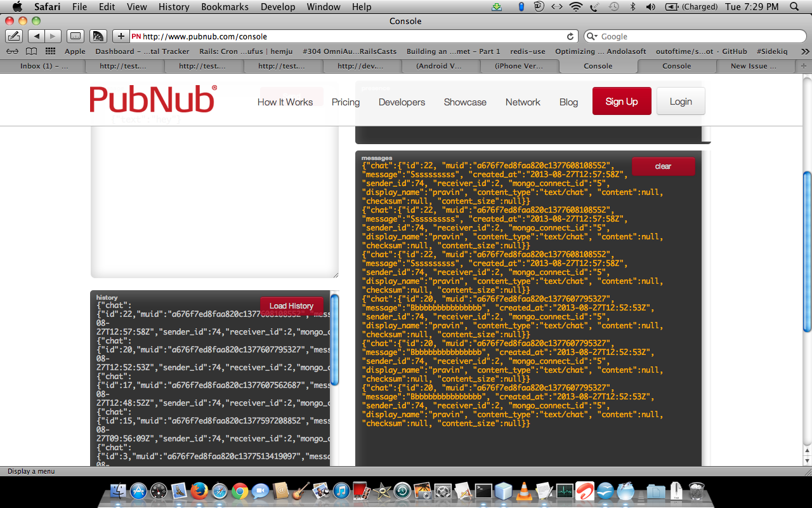Screen dimensions: 812x508
Task: Click Spotlight magnifier in menu bar
Action: pos(795,7)
